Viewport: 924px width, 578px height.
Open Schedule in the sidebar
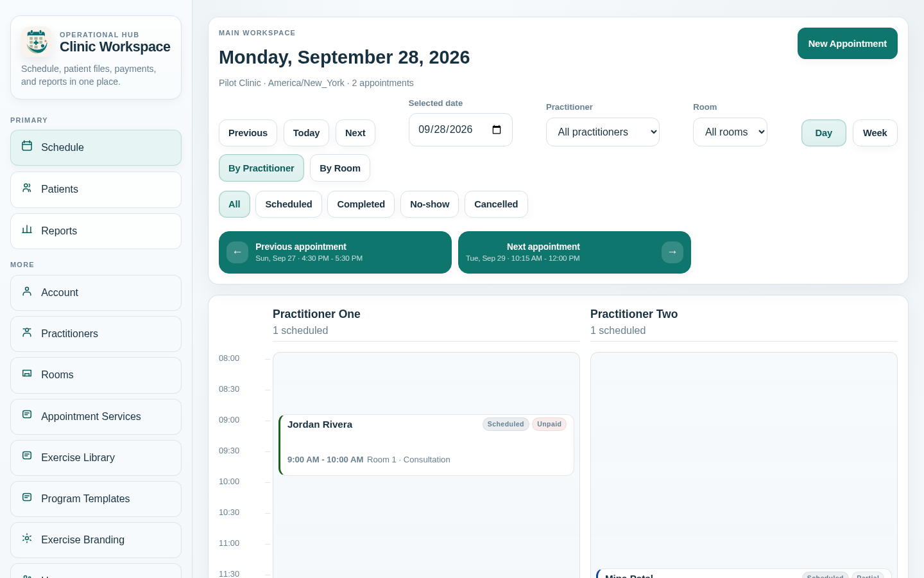96,148
